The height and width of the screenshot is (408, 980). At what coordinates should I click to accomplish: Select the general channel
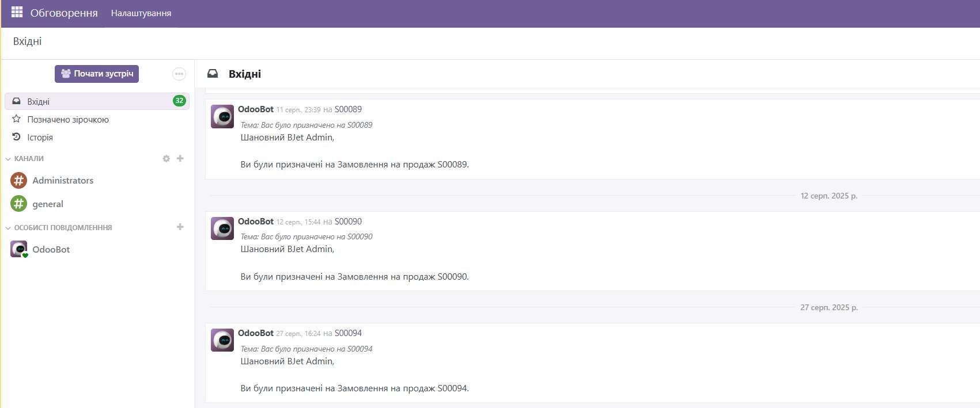tap(48, 204)
